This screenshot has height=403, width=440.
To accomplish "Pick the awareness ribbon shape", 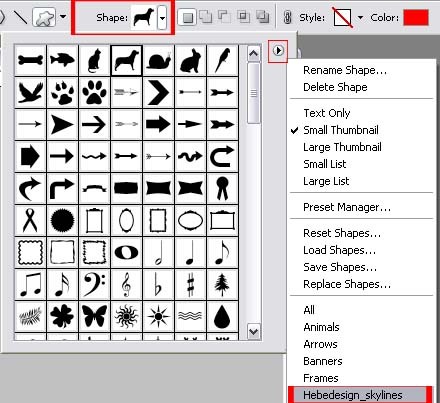I will pos(30,220).
